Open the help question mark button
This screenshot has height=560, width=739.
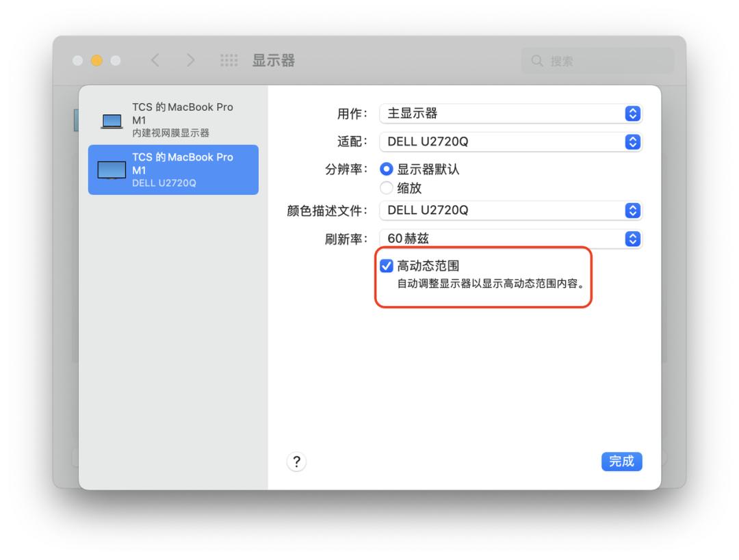tap(296, 462)
